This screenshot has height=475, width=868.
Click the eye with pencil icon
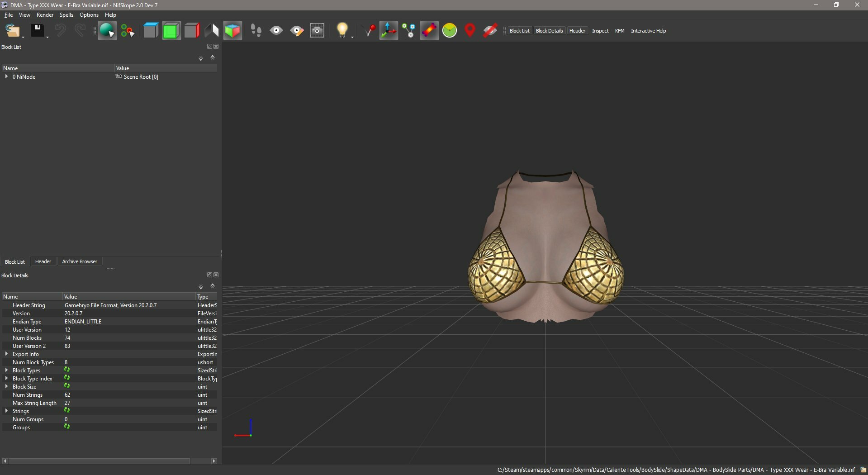(x=297, y=31)
